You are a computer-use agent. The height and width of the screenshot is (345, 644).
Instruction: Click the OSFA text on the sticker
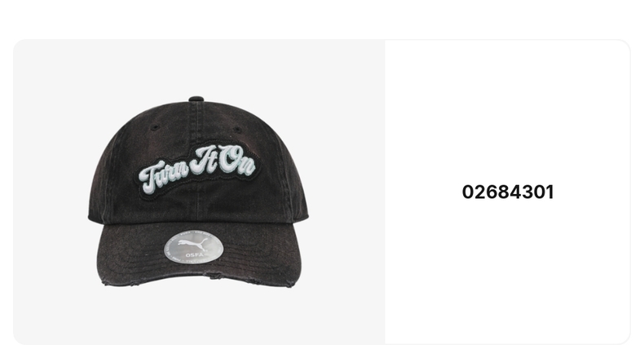194,255
